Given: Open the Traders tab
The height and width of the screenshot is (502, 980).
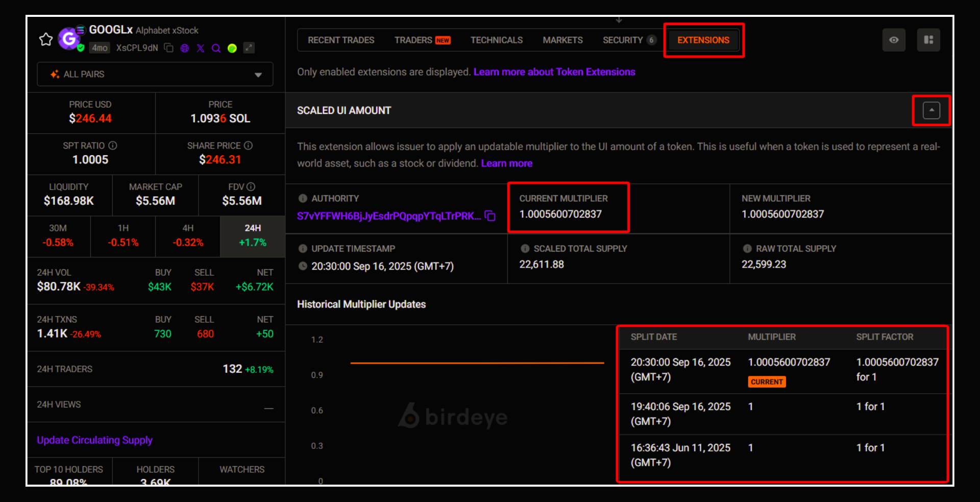Looking at the screenshot, I should (422, 40).
